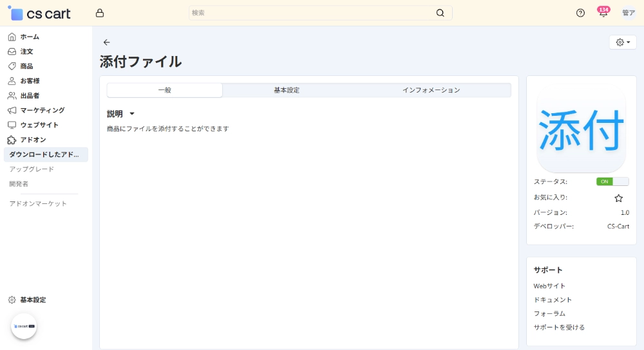644x350 pixels.
Task: Toggle the ステータス ON switch
Action: (x=612, y=181)
